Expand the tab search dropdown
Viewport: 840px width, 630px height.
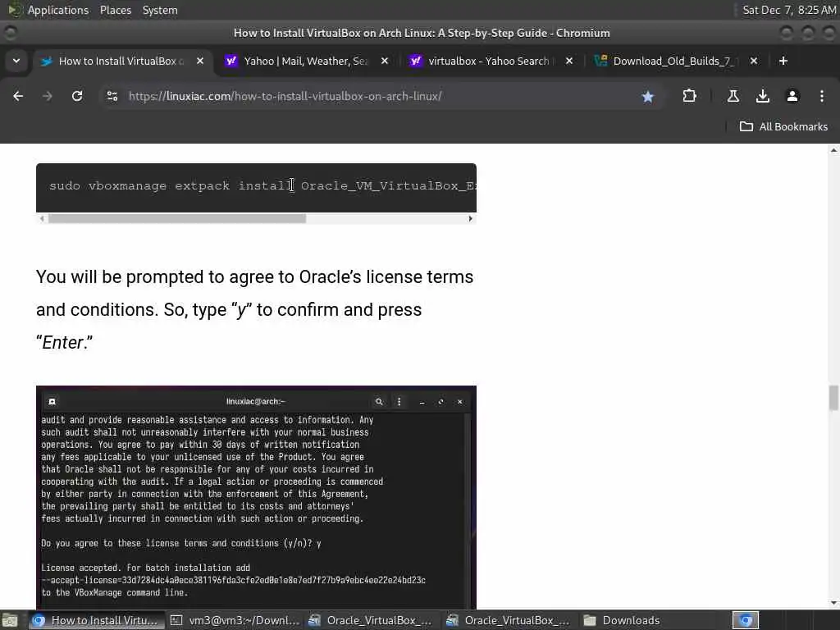pos(16,61)
